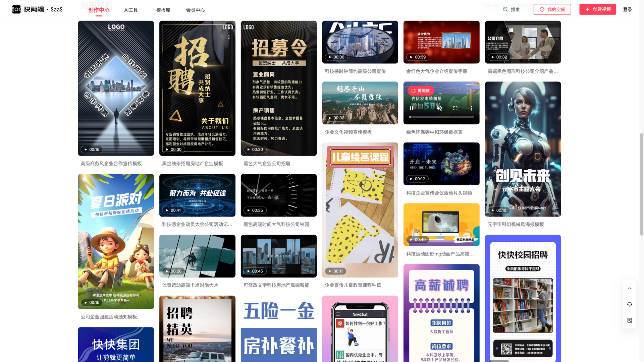Click the back-to-top chevron arrow icon

click(x=630, y=288)
